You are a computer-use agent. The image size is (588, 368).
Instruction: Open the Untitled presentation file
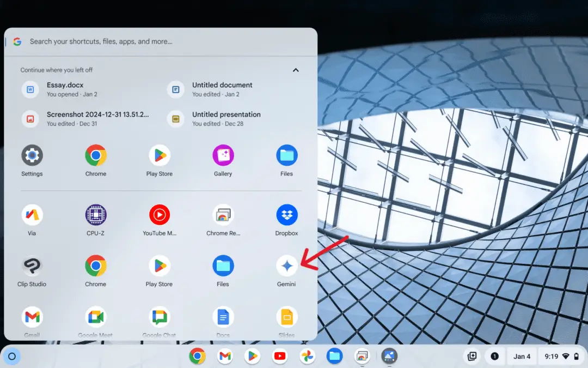click(x=226, y=118)
